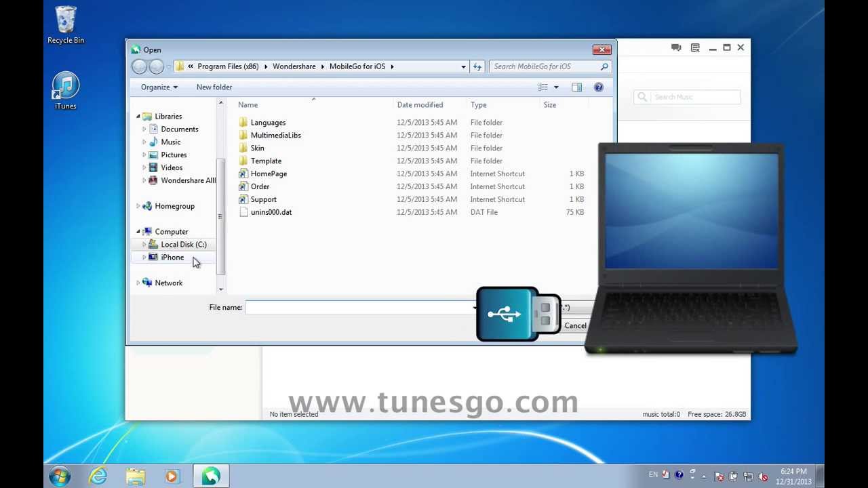Open the Organize menu

tap(159, 87)
